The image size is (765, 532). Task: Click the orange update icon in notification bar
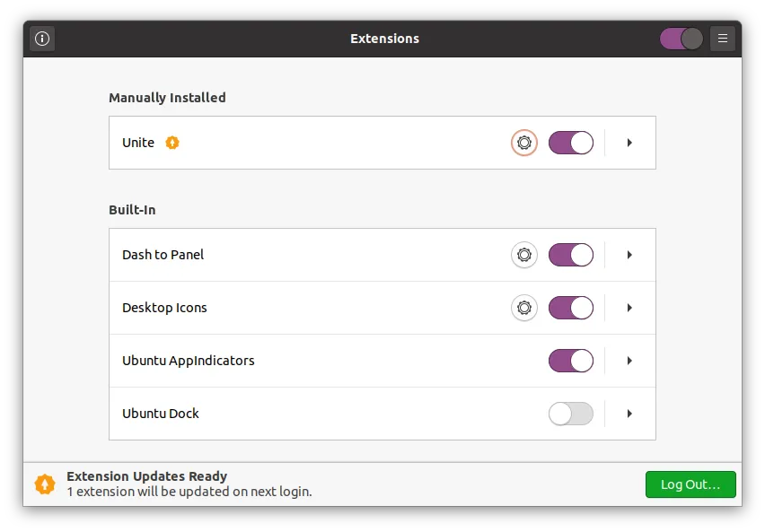pos(44,484)
